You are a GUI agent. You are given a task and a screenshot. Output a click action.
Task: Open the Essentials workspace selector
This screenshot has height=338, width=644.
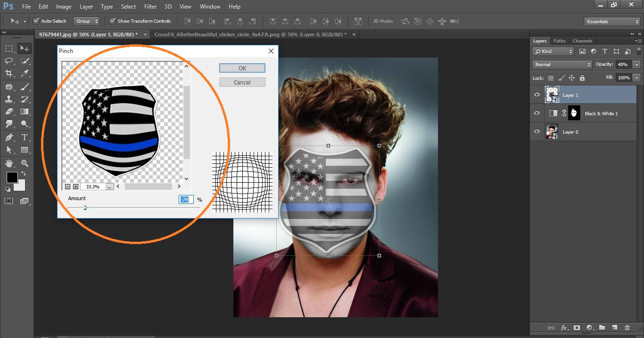611,21
